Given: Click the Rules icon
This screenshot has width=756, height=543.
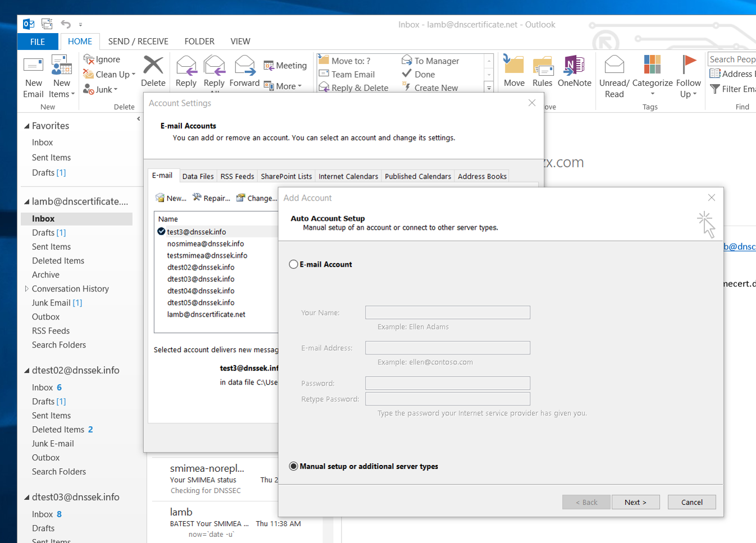Looking at the screenshot, I should [542, 66].
